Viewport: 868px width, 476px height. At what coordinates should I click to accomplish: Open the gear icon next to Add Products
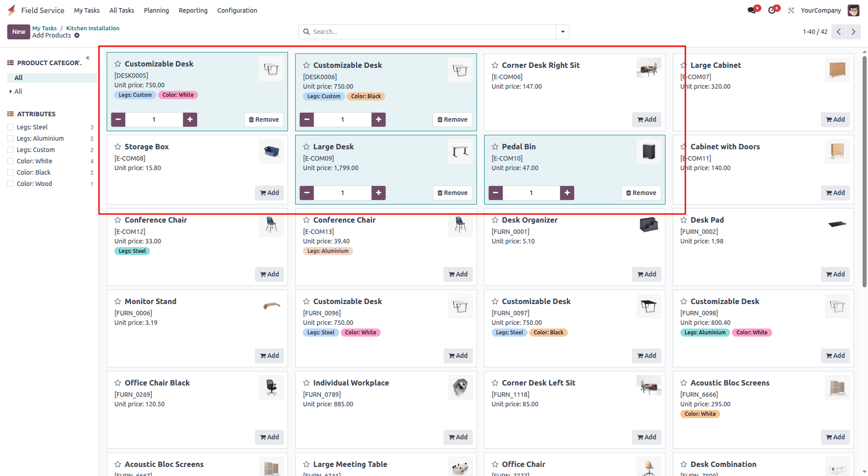point(77,35)
